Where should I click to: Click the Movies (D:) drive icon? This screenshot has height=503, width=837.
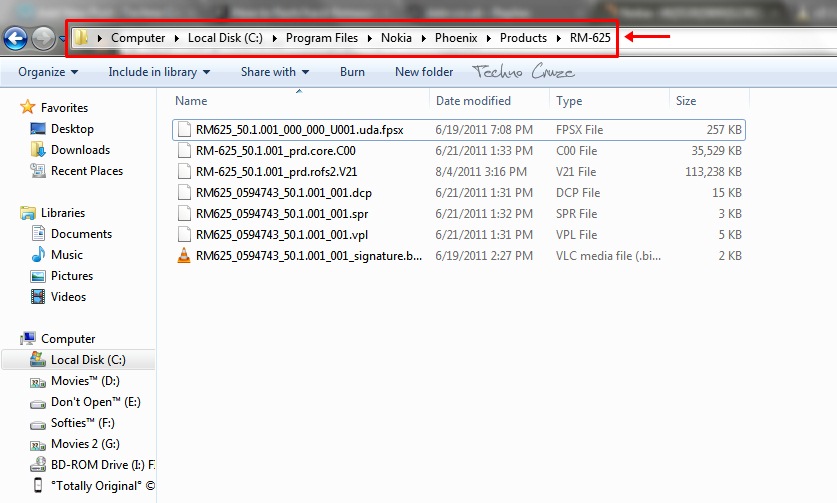point(38,382)
